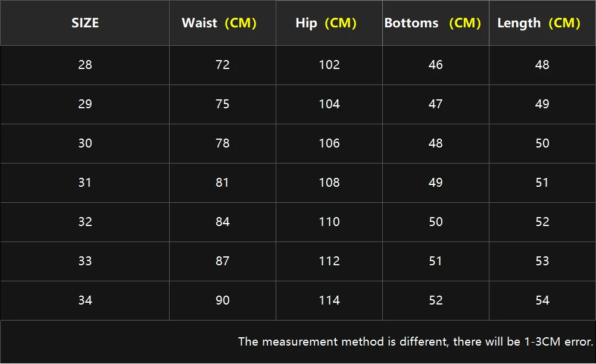Select size 28 cell
Screen dimensions: 596x364
pos(85,65)
